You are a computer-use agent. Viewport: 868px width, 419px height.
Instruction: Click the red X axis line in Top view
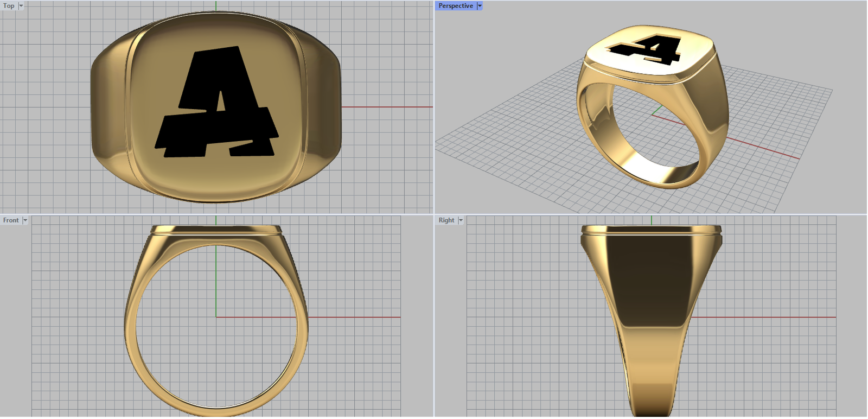point(385,107)
